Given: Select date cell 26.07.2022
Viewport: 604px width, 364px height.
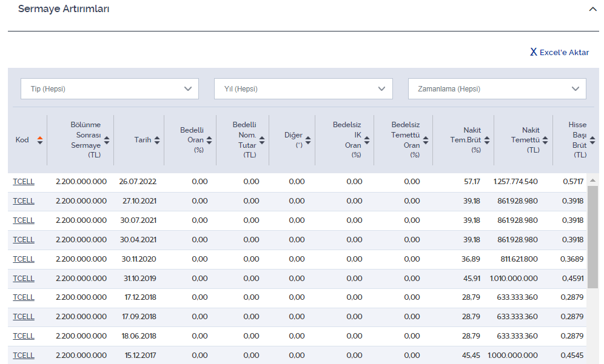Looking at the screenshot, I should 138,182.
